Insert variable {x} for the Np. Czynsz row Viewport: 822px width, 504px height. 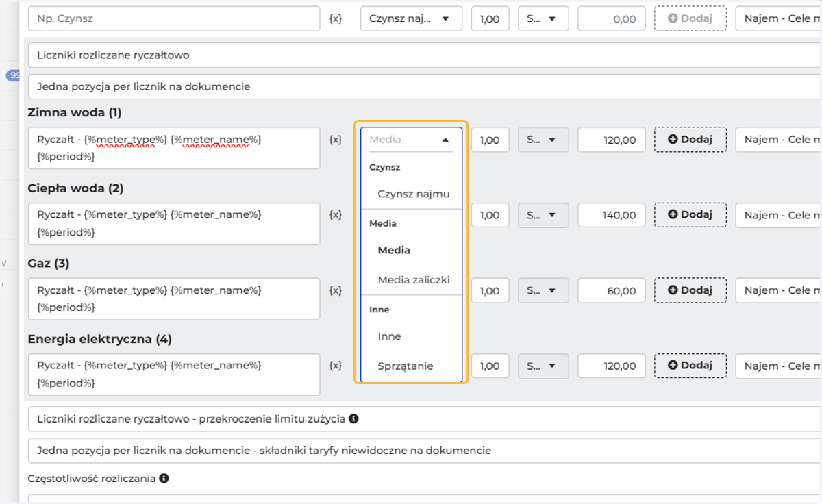(x=336, y=18)
